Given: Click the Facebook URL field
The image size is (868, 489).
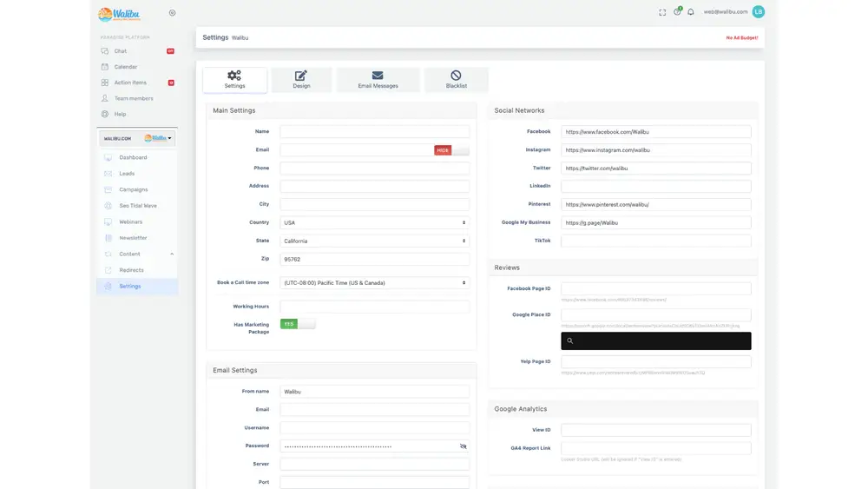Looking at the screenshot, I should [656, 132].
